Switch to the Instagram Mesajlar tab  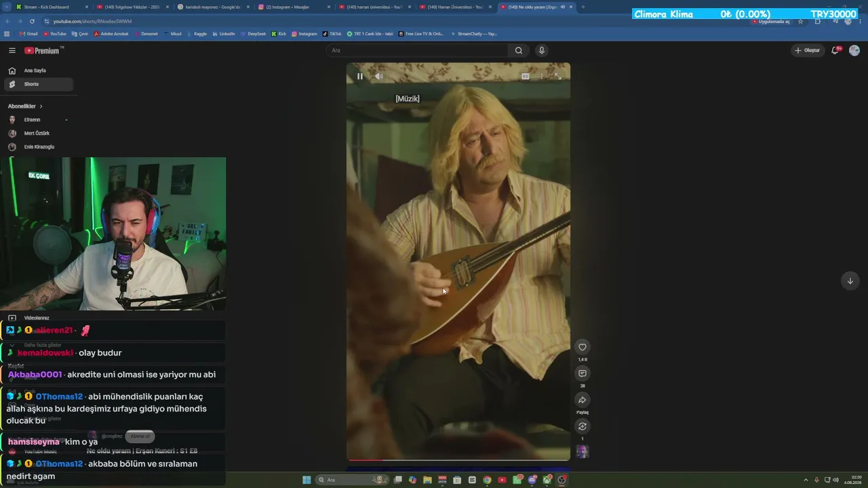(x=294, y=7)
